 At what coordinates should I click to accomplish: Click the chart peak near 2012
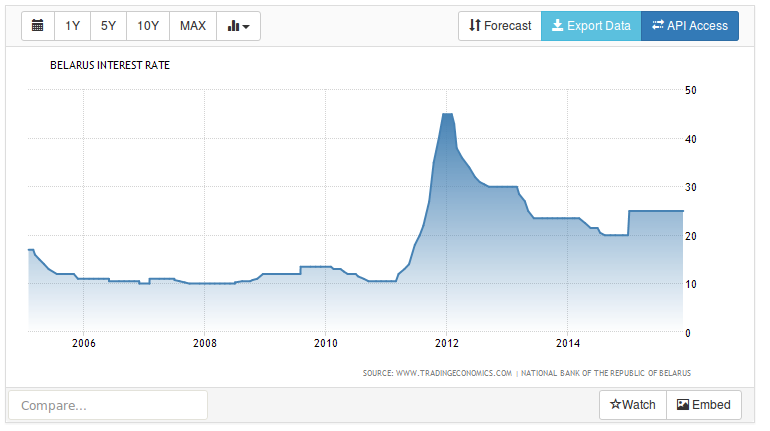click(447, 115)
